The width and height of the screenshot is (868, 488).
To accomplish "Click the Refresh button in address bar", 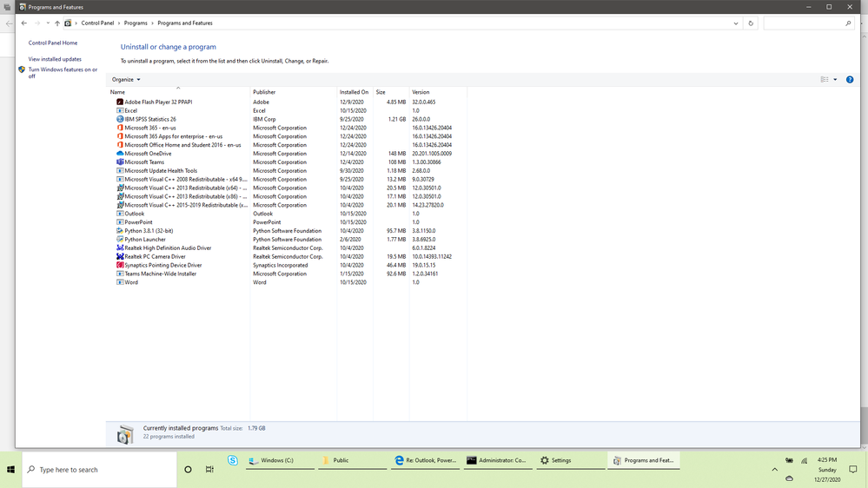I will [x=751, y=23].
